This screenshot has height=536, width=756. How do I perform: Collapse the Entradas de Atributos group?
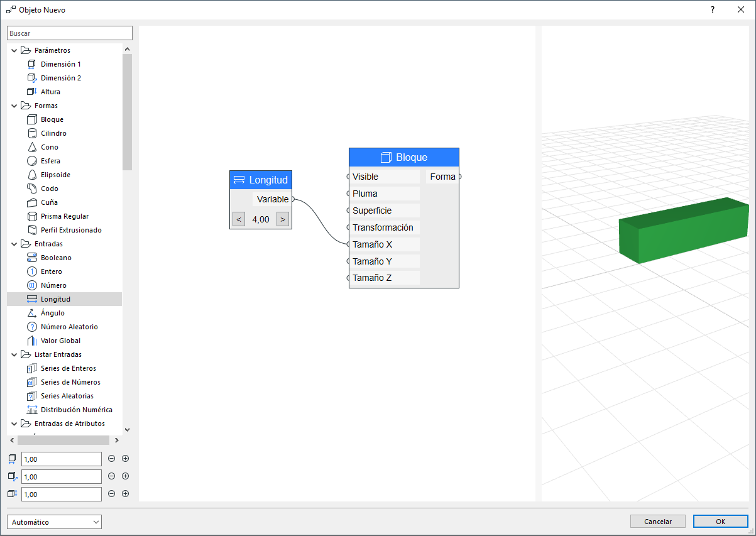click(14, 424)
